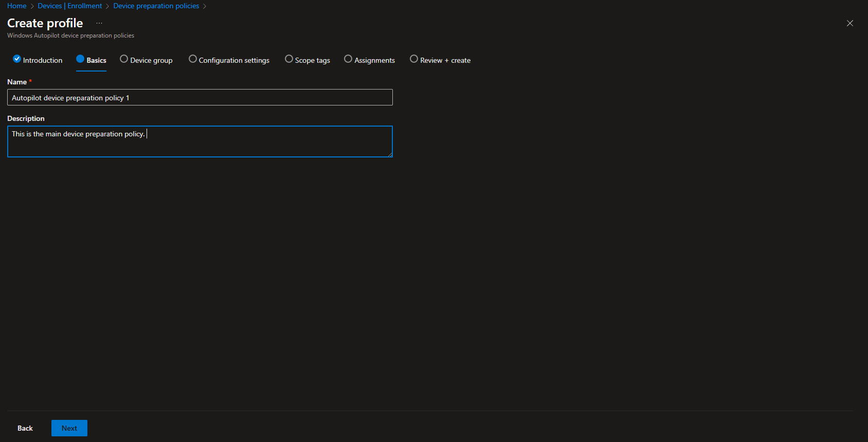Click the Create profile heading
The image size is (868, 442).
(x=45, y=23)
